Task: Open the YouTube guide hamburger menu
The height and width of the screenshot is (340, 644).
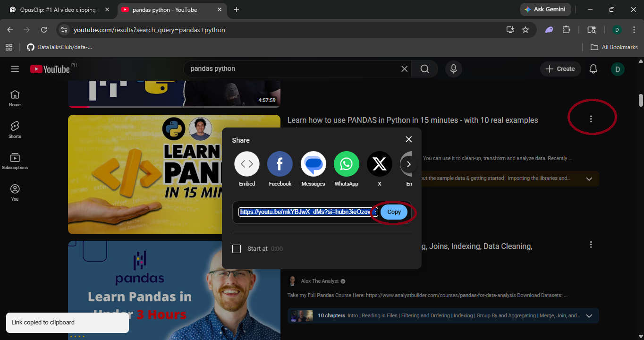Action: tap(15, 69)
